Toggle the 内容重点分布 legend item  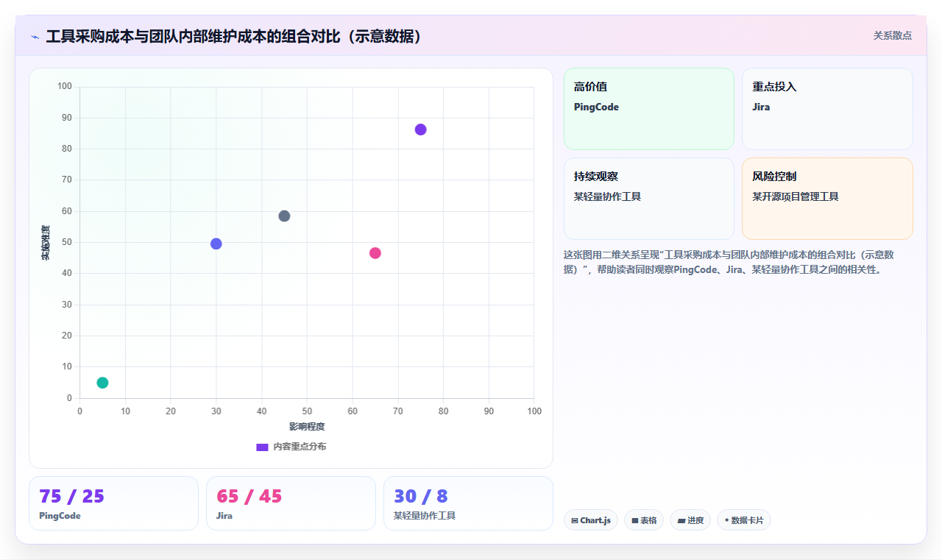pos(291,447)
